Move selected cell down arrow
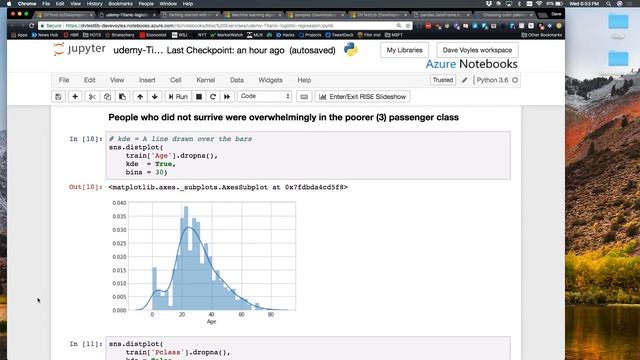Viewport: 640px width, 360px height. (155, 97)
